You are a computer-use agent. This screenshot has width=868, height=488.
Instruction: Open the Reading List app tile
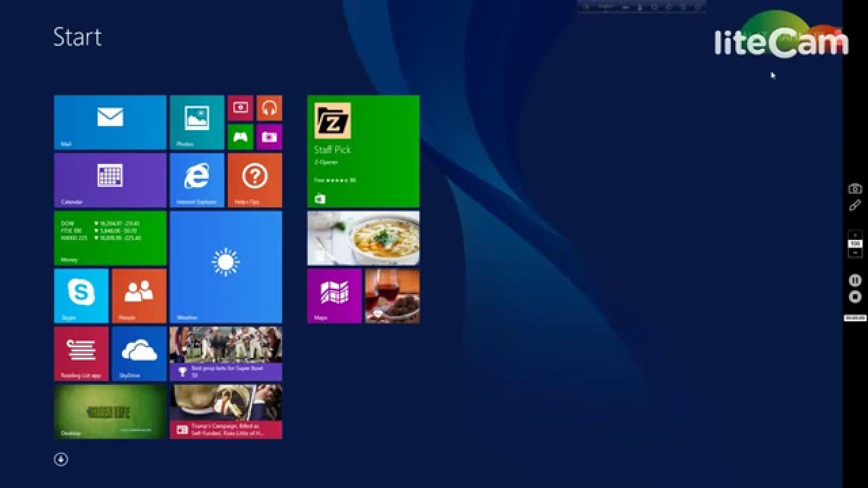click(x=81, y=354)
